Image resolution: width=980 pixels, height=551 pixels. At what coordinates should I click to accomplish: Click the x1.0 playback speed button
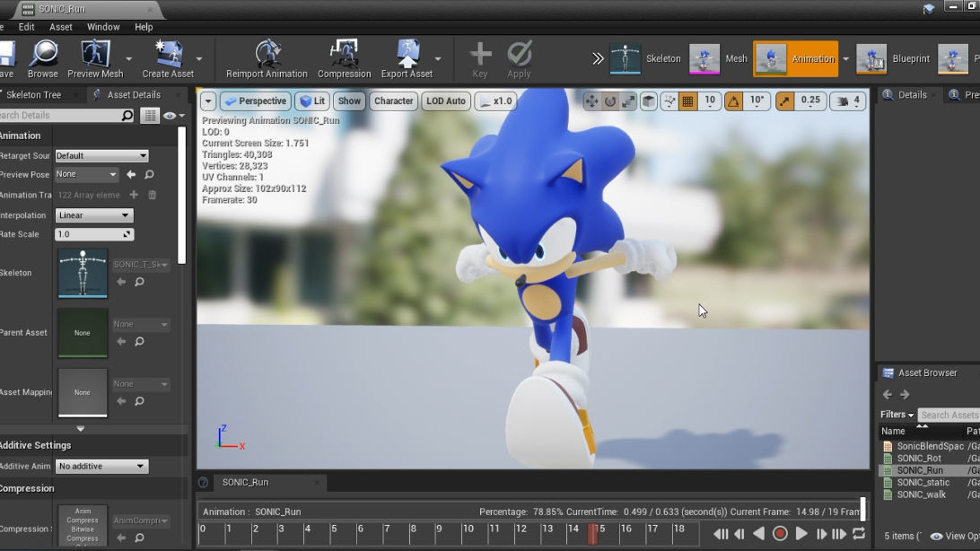[x=495, y=101]
